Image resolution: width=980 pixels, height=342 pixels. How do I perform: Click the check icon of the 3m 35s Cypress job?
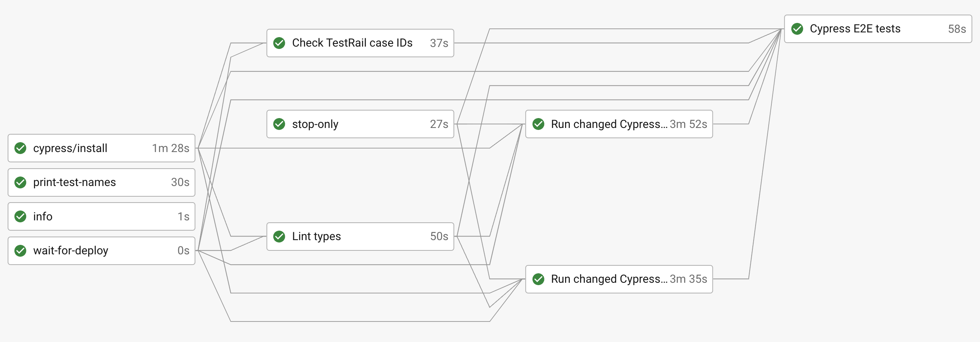pos(538,279)
